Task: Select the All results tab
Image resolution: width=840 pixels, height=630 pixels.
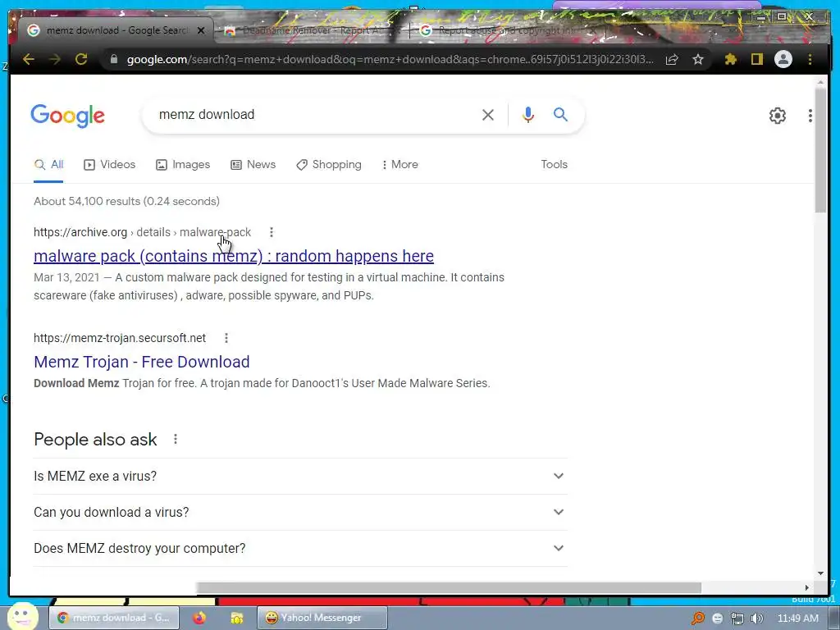Action: pyautogui.click(x=48, y=164)
